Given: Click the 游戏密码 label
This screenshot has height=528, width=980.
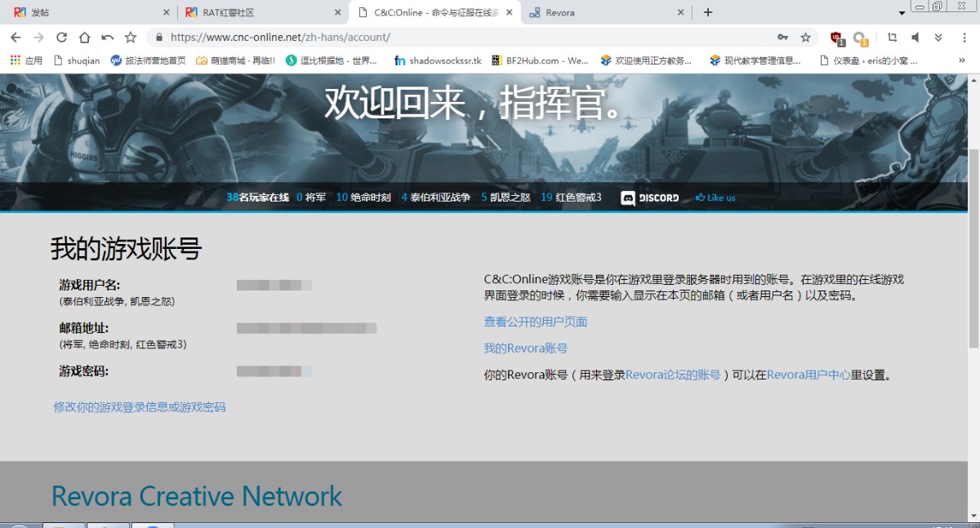Looking at the screenshot, I should click(83, 371).
